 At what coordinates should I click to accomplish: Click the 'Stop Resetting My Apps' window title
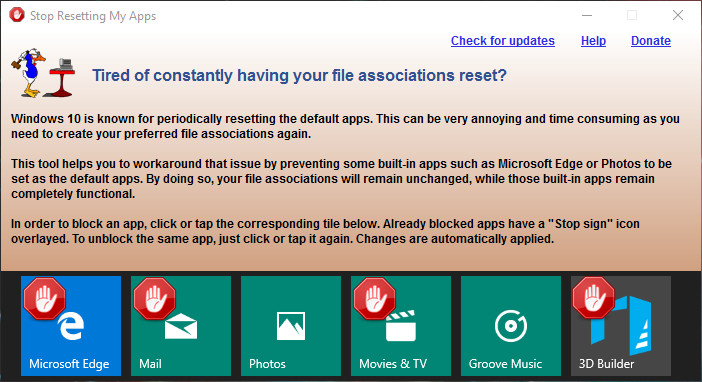(93, 16)
